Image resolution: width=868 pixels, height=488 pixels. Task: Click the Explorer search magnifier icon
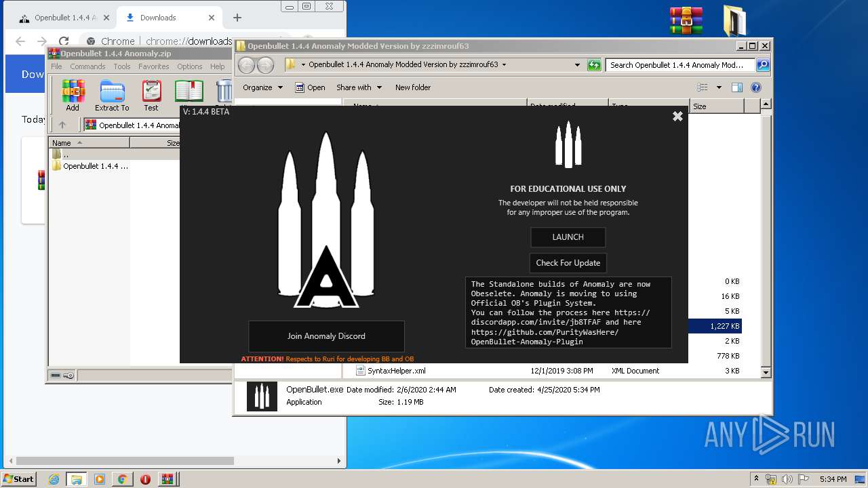763,65
